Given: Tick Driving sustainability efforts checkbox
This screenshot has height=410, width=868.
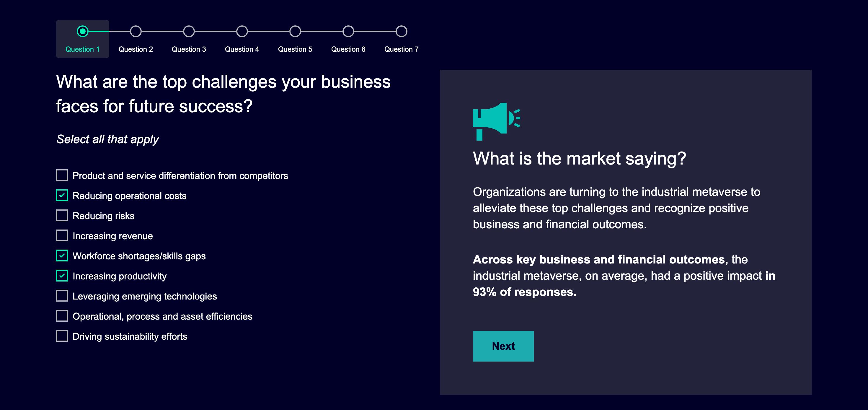Looking at the screenshot, I should click(62, 336).
